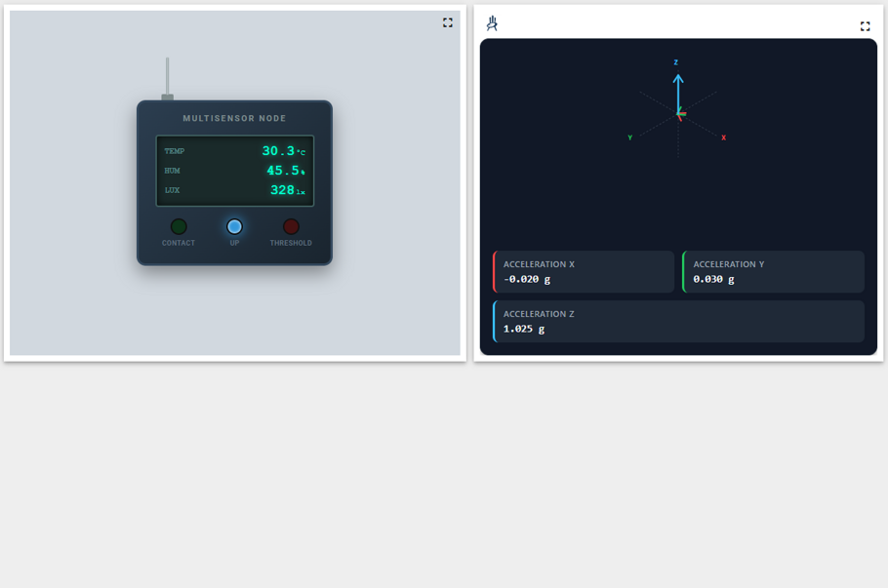Click the blue Z axis arrow
888x588 pixels.
678,94
